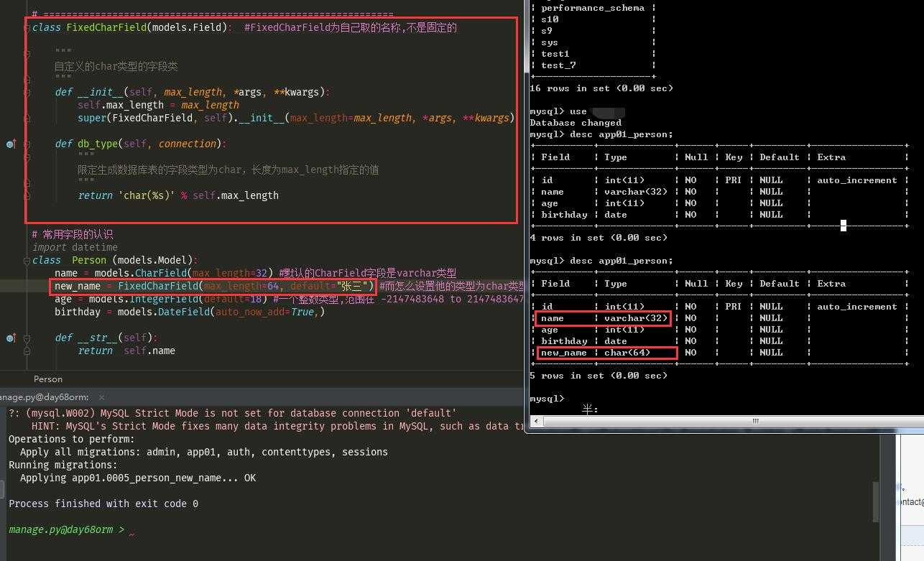
Task: Click 'Database changed' message in MySQL console
Action: [576, 123]
